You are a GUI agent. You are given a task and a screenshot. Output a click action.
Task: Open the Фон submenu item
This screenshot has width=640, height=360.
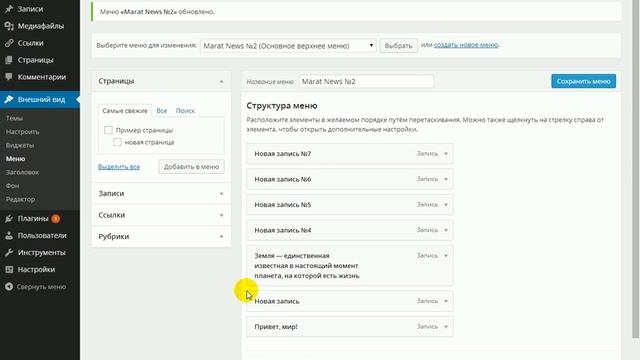[12, 185]
